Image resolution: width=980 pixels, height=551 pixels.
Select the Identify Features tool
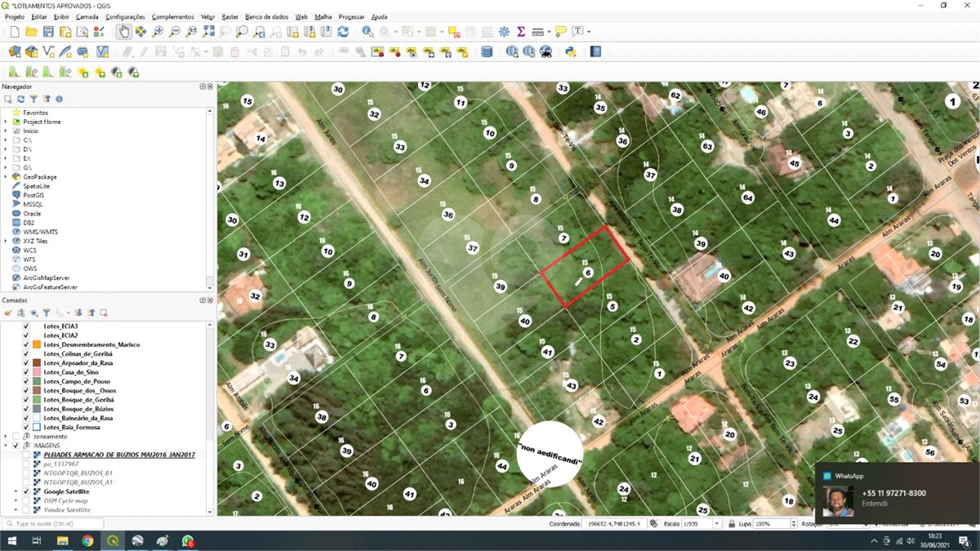367,32
